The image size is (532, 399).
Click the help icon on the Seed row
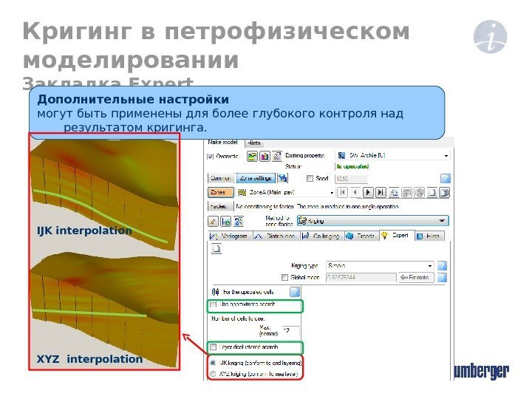445,178
